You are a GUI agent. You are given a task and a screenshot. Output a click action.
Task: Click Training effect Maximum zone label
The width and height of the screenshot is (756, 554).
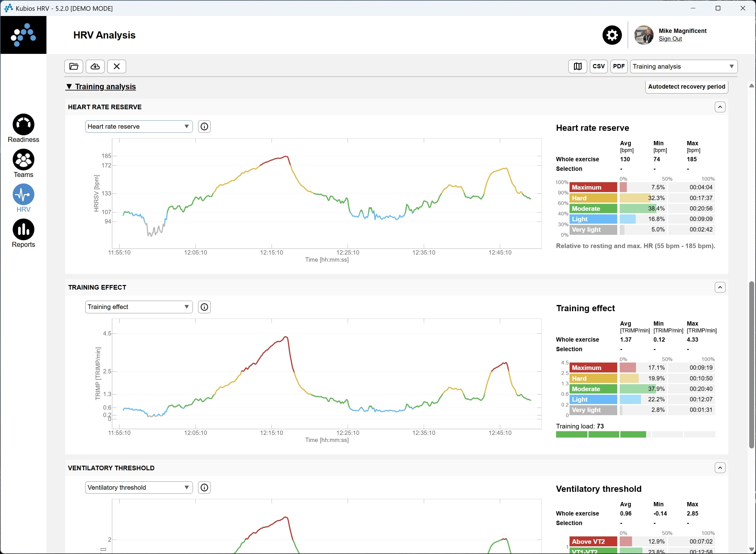594,367
